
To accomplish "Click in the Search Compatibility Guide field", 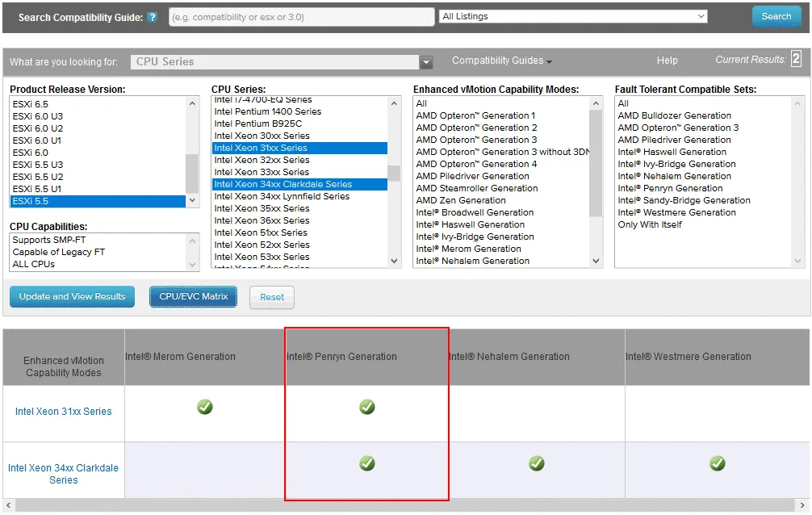I will [299, 17].
